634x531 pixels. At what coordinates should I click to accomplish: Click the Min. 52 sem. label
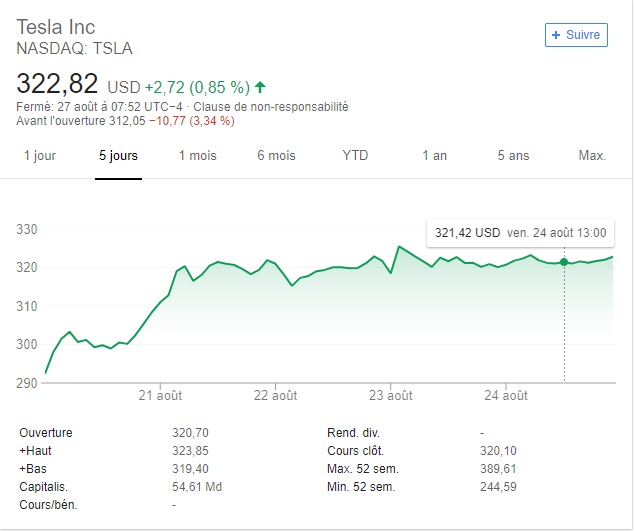(361, 487)
